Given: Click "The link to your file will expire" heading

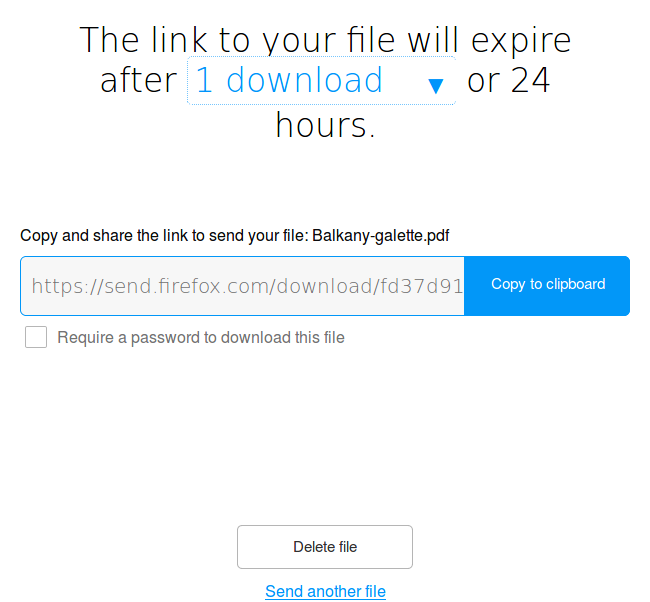Looking at the screenshot, I should click(325, 40).
